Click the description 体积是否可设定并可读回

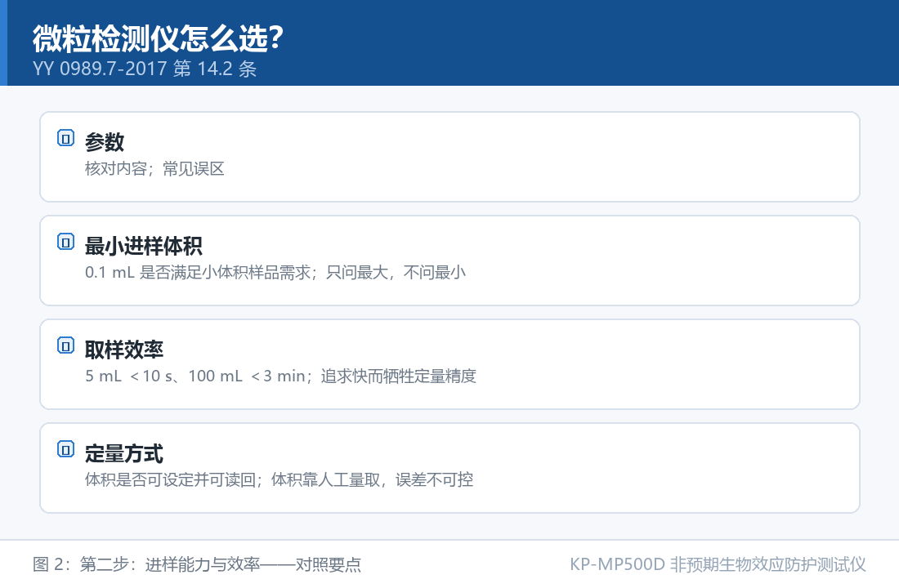[x=280, y=479]
